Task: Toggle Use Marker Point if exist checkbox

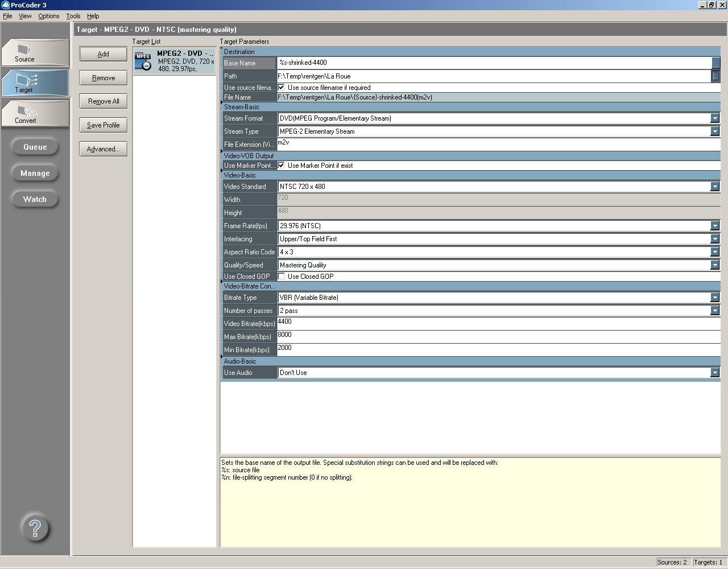Action: [281, 165]
